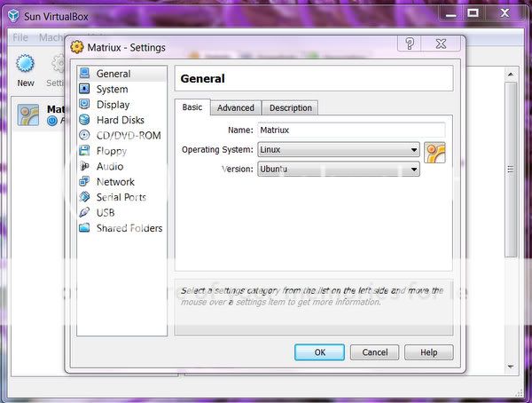This screenshot has height=403, width=532.
Task: Maximize the Sun VirtualBox window
Action: pyautogui.click(x=473, y=13)
